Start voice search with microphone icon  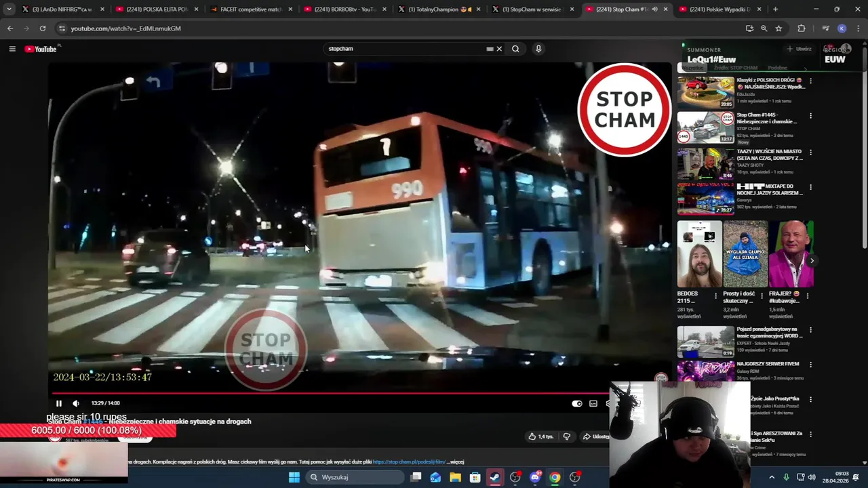click(x=538, y=49)
